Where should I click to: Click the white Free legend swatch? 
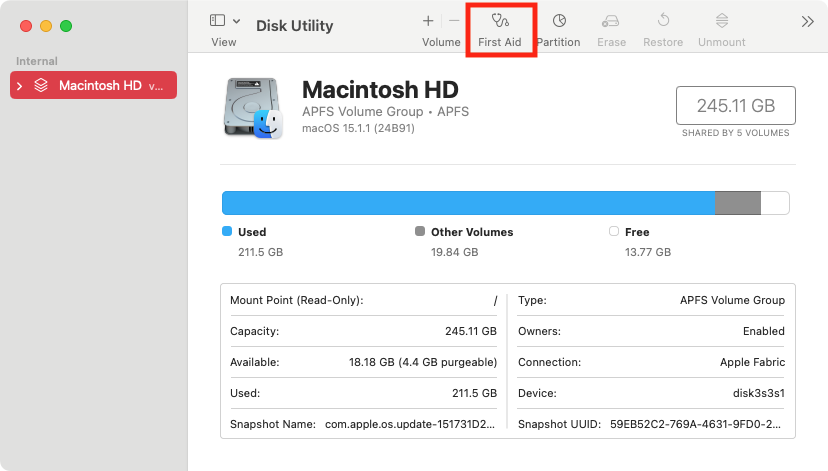click(x=614, y=231)
